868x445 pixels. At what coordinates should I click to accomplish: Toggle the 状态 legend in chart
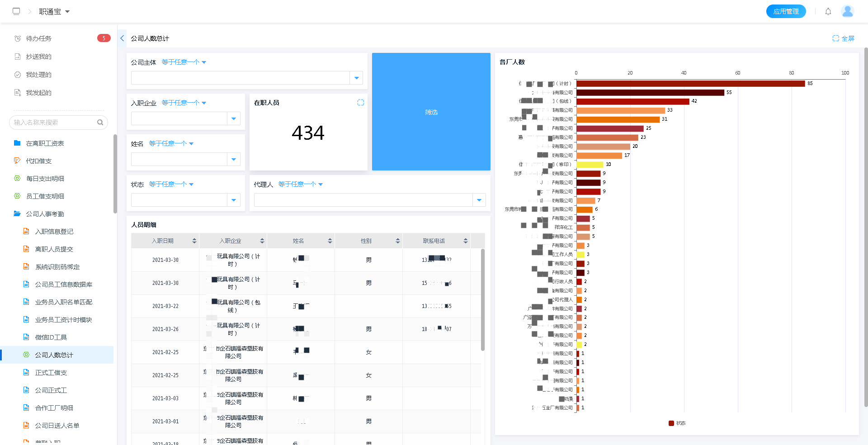coord(677,423)
